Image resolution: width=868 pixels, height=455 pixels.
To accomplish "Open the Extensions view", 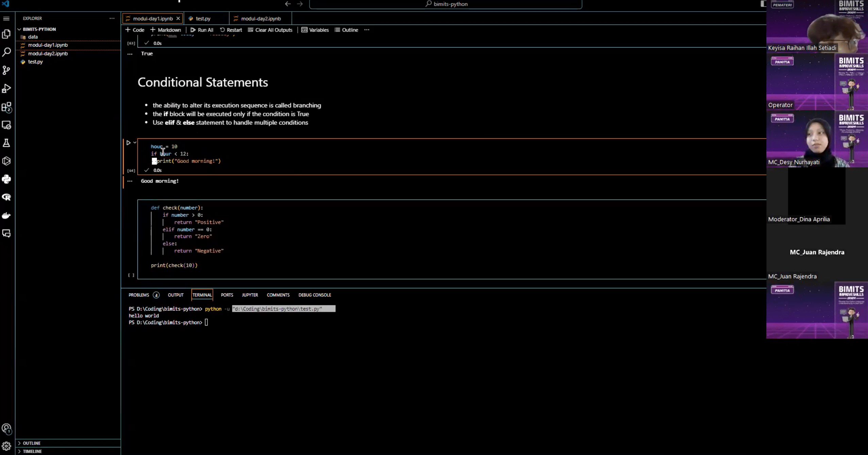I will (6, 107).
